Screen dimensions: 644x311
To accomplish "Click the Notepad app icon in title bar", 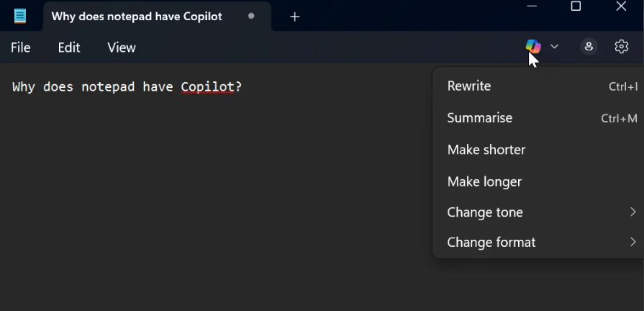I will click(20, 16).
